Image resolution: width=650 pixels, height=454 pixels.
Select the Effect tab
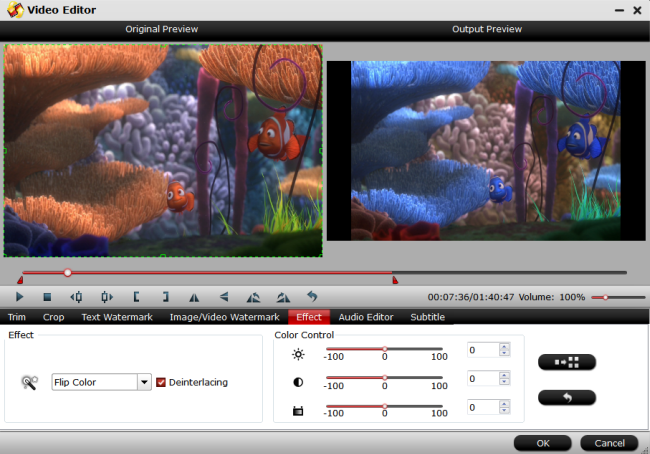coord(309,317)
